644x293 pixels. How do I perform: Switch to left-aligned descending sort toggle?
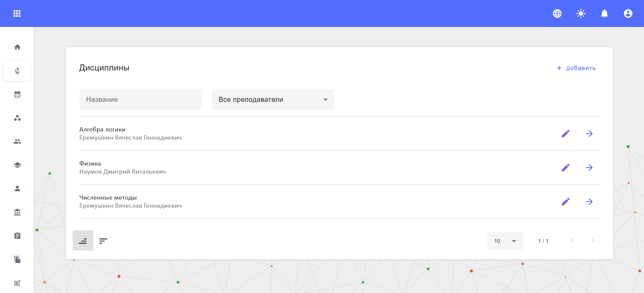tap(103, 241)
